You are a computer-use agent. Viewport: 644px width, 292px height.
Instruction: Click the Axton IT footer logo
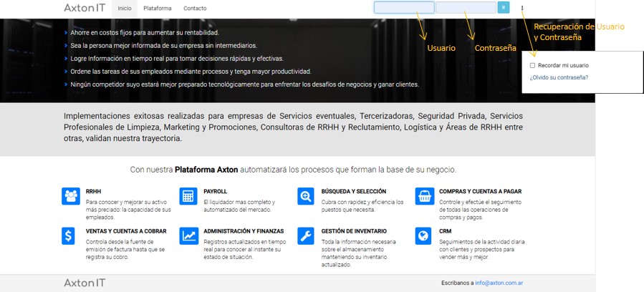coord(85,283)
